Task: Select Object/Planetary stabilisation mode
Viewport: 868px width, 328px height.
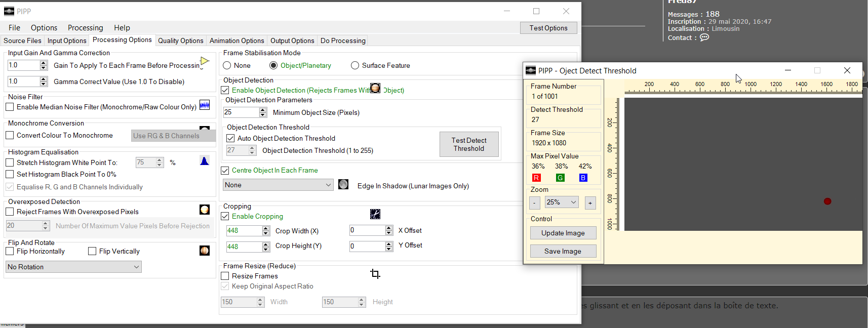Action: coord(273,65)
